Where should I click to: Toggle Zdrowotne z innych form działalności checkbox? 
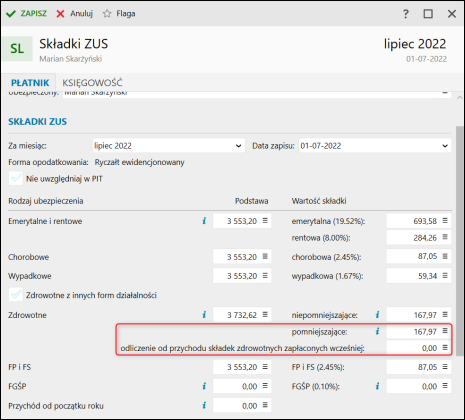[16, 295]
